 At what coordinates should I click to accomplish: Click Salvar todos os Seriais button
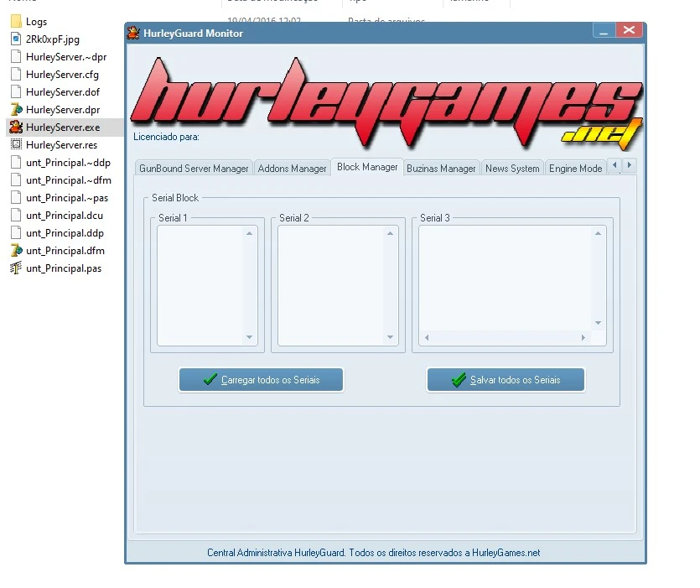pyautogui.click(x=506, y=380)
